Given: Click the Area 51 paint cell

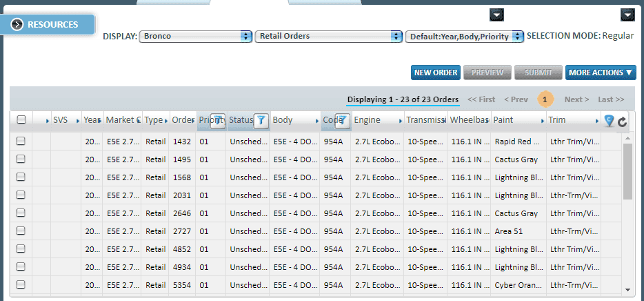Looking at the screenshot, I should [x=519, y=231].
